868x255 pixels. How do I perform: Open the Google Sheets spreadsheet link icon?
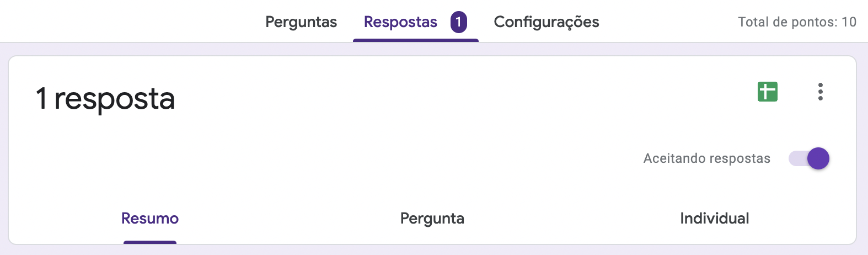point(767,92)
